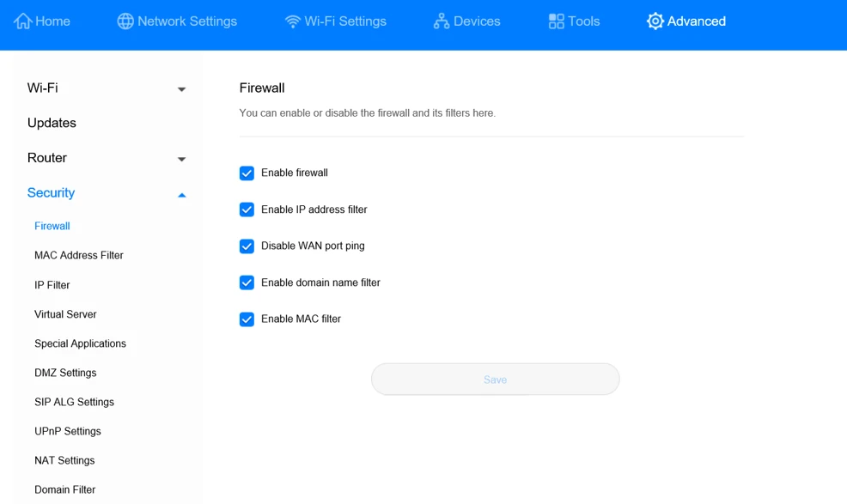Toggle the Disable WAN port ping option

click(247, 246)
